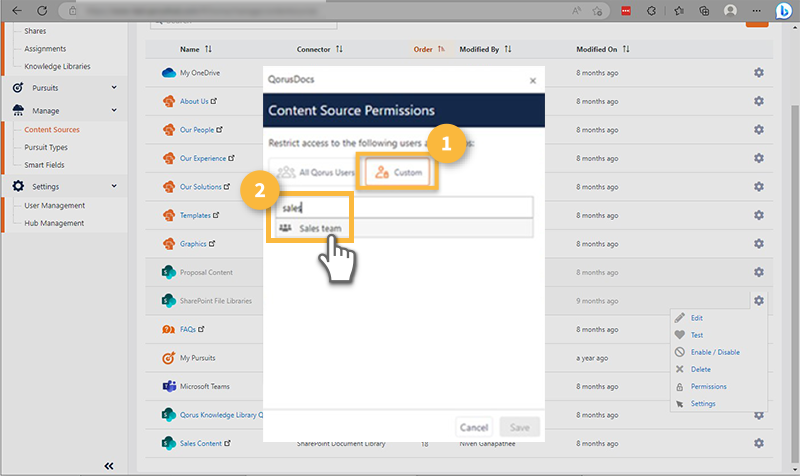Image resolution: width=800 pixels, height=476 pixels.
Task: Open browser favorites star list
Action: [x=679, y=10]
